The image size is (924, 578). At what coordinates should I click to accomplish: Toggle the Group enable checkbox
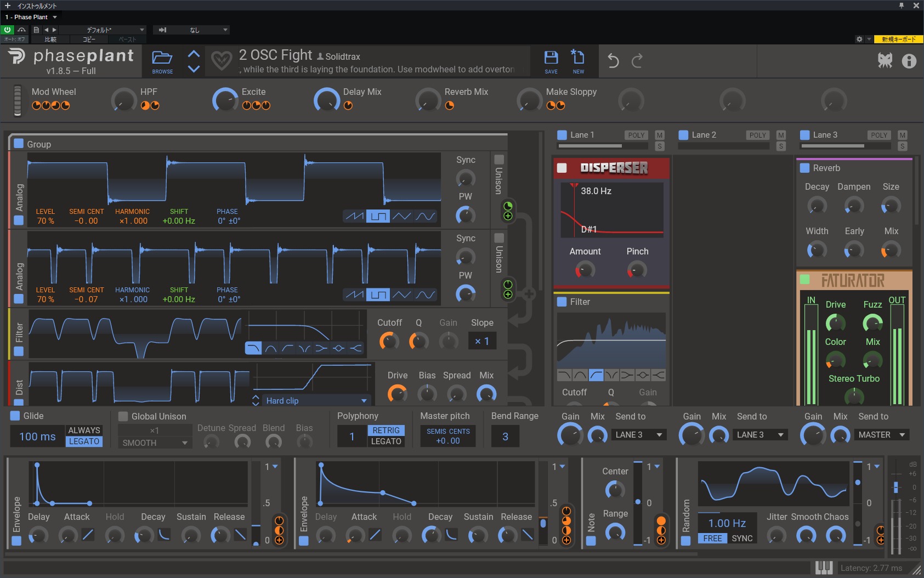19,144
